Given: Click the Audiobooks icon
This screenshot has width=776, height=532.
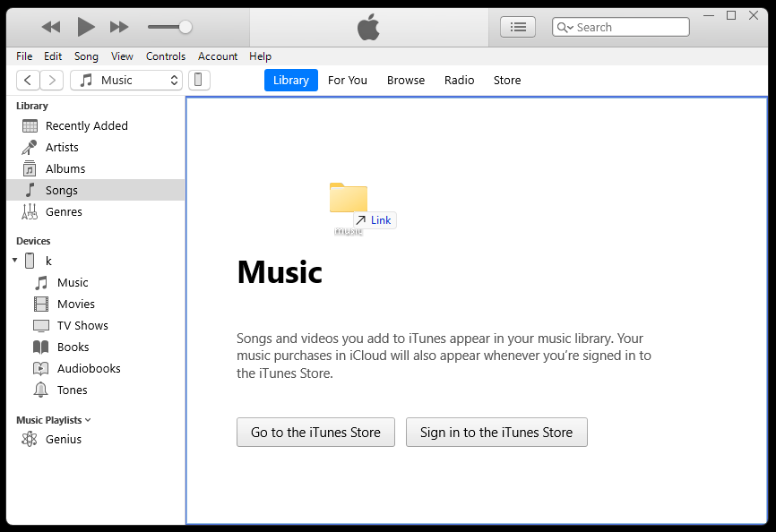Looking at the screenshot, I should coord(41,368).
